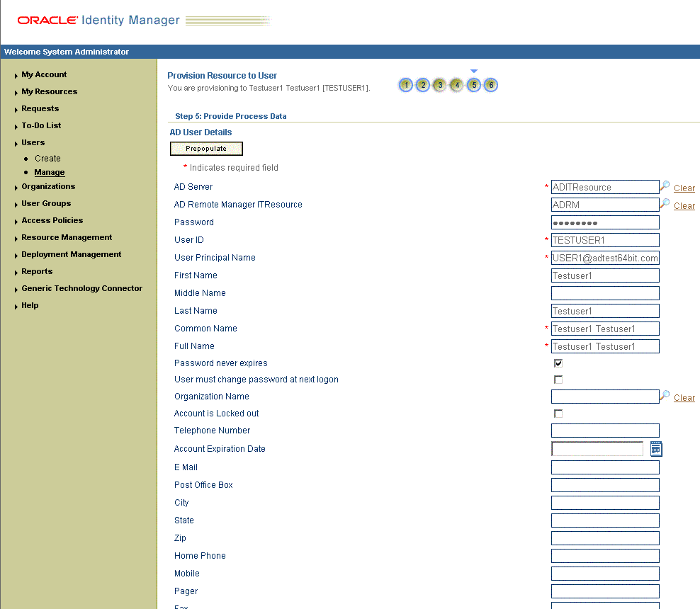Click the Zip field

[x=605, y=538]
